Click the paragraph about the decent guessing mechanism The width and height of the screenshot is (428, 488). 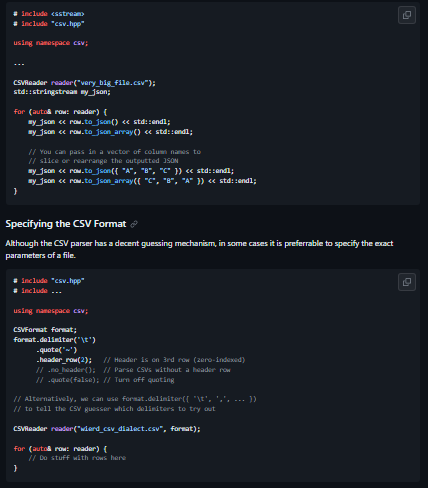click(199, 249)
